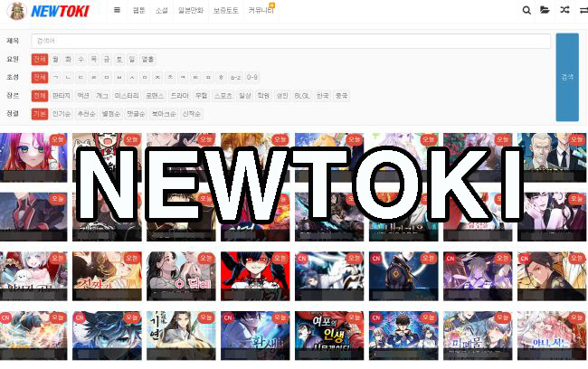
Task: Choose the ㅅ initial consonant filter
Action: click(132, 77)
